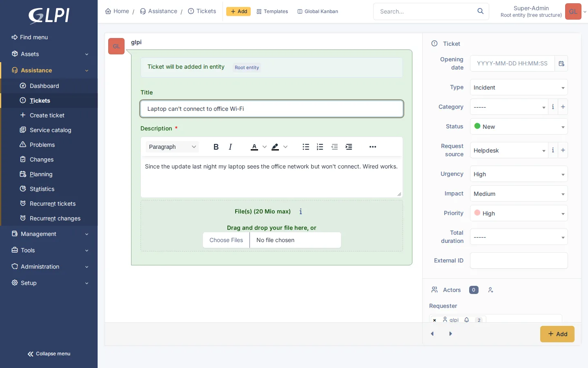Click the Choose Files button
588x368 pixels.
click(226, 240)
